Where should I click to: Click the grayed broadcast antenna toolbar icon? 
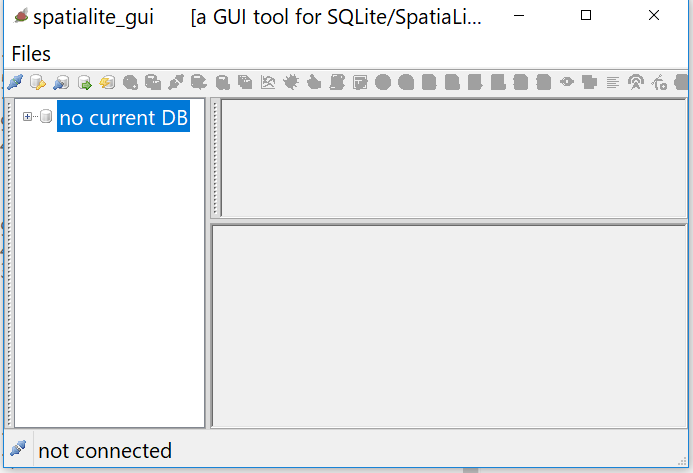636,82
